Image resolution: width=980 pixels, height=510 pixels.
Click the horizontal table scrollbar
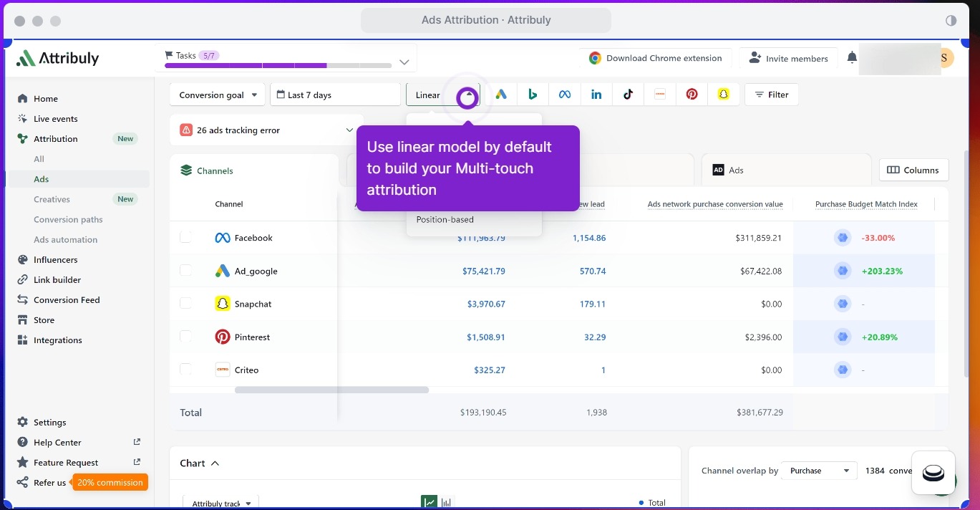[x=331, y=390]
